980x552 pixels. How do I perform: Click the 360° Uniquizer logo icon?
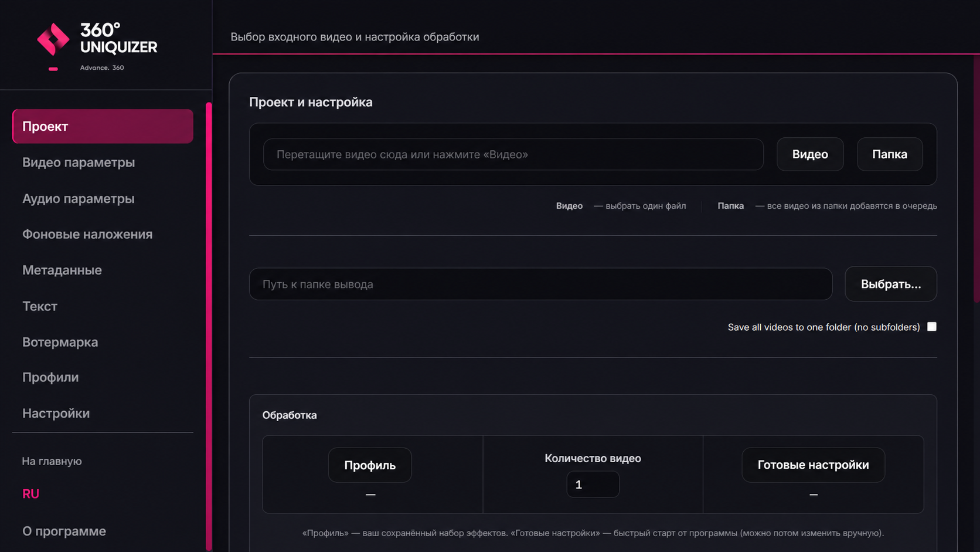[x=53, y=40]
